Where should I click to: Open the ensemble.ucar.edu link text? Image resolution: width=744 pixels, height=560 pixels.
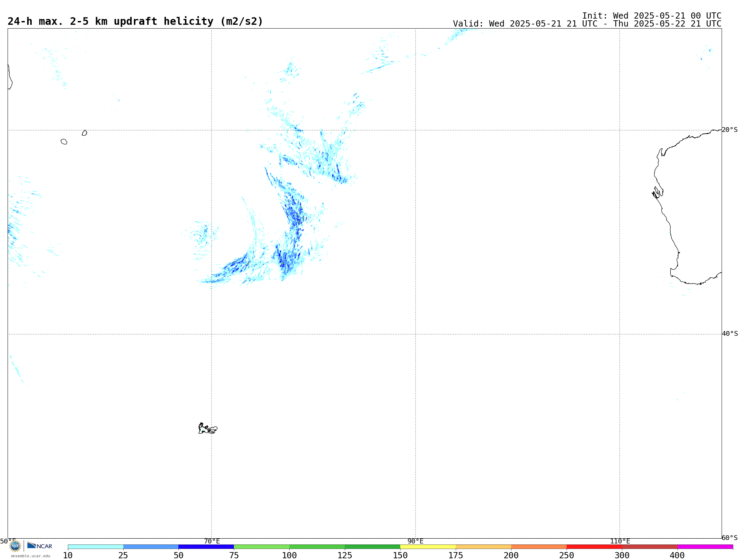click(x=31, y=556)
